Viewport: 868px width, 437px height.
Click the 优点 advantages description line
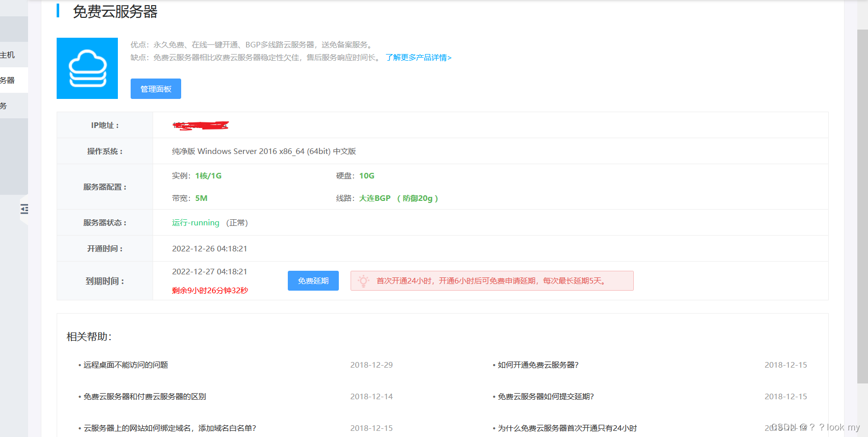coord(253,45)
